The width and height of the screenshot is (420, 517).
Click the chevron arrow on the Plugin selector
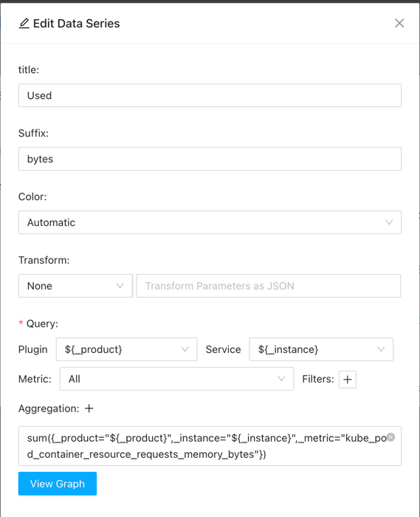(x=185, y=349)
